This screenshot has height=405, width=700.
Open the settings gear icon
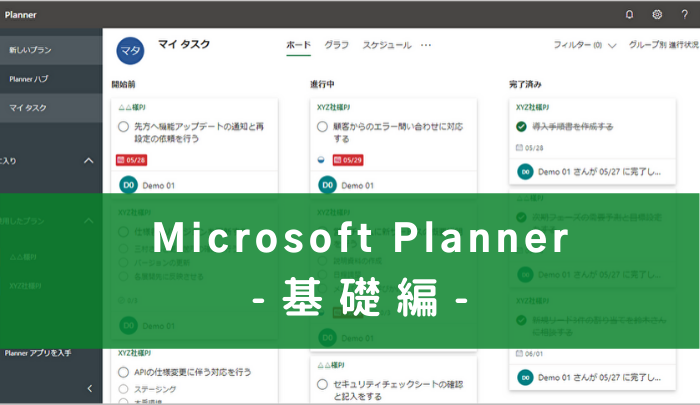coord(657,15)
